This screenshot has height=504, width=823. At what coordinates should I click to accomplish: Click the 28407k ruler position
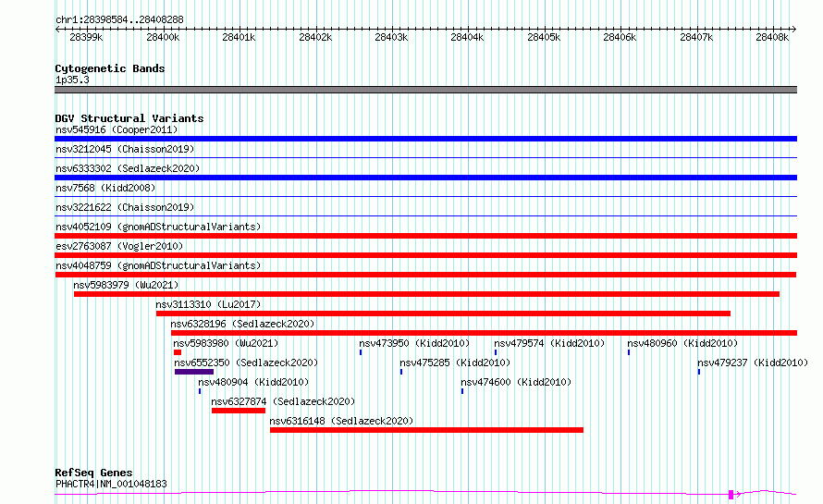[696, 37]
